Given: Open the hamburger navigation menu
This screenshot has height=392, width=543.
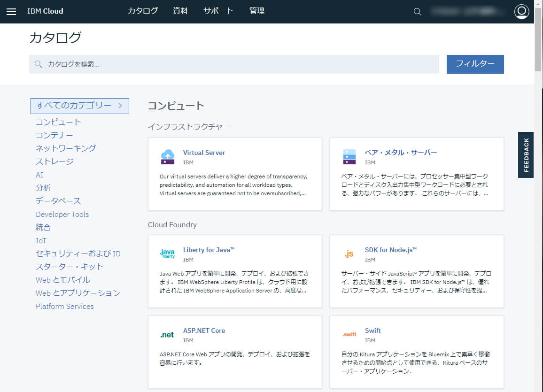Looking at the screenshot, I should coord(11,12).
